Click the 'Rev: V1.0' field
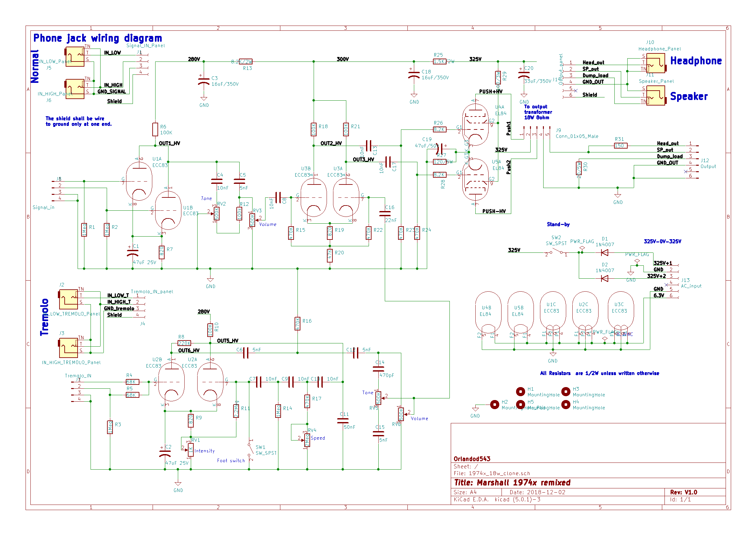 tap(684, 493)
